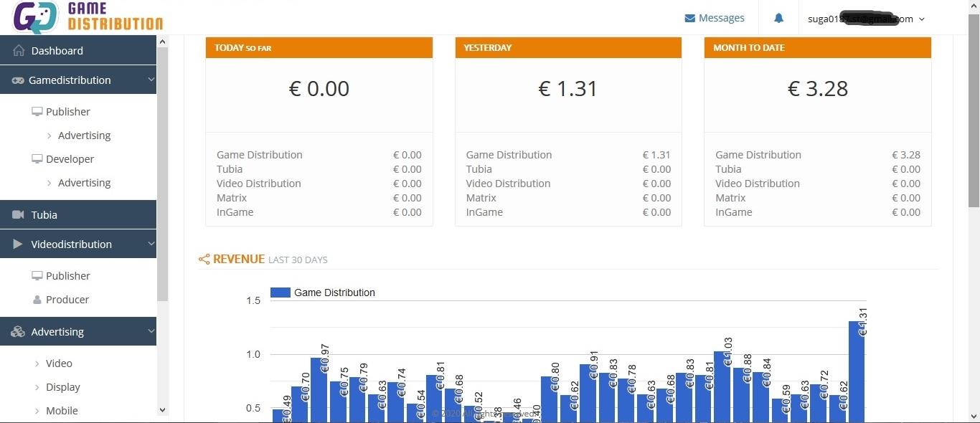Open the Messages link
Viewport: 980px width, 423px height.
(x=722, y=18)
